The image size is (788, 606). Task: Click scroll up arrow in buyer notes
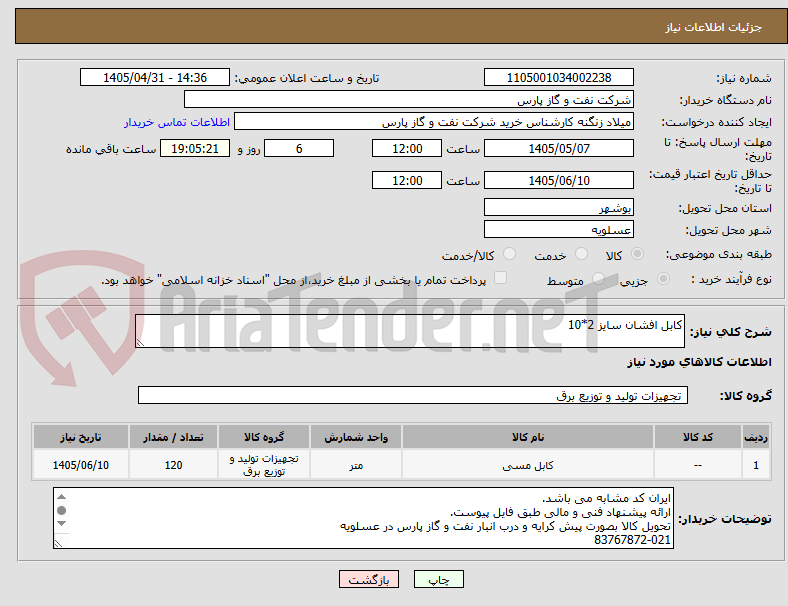pos(61,497)
